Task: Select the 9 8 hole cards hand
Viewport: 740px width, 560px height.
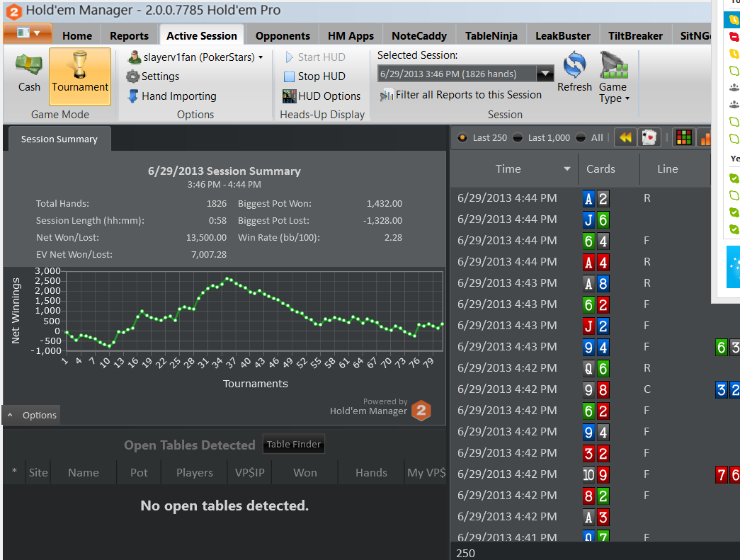Action: click(x=596, y=389)
